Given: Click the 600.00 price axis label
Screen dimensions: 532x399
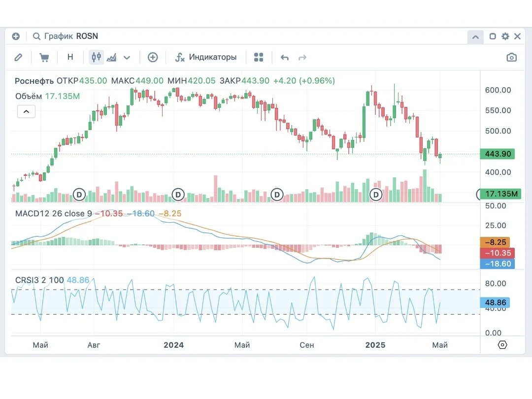Looking at the screenshot, I should point(498,90).
